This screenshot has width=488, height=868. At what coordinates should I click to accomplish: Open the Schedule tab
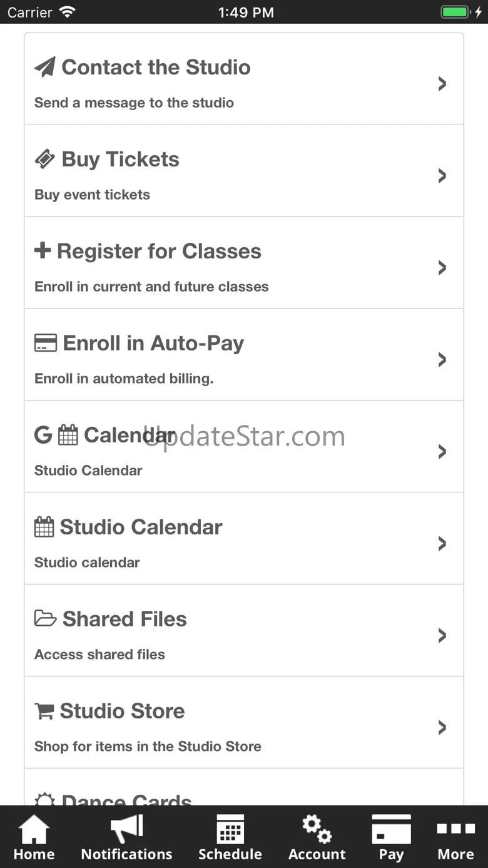tap(230, 838)
